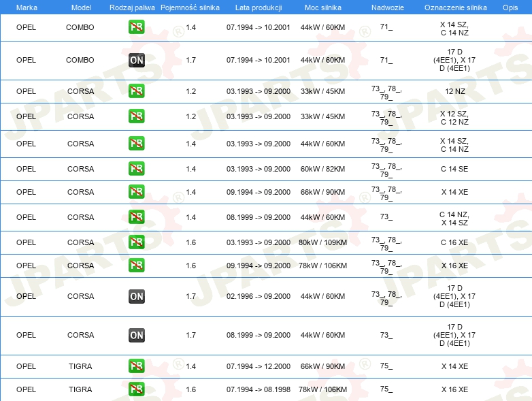Screen dimensions: 532x401
Task: Click the black ON diesel icon for Combo 1.7
Action: 136,60
